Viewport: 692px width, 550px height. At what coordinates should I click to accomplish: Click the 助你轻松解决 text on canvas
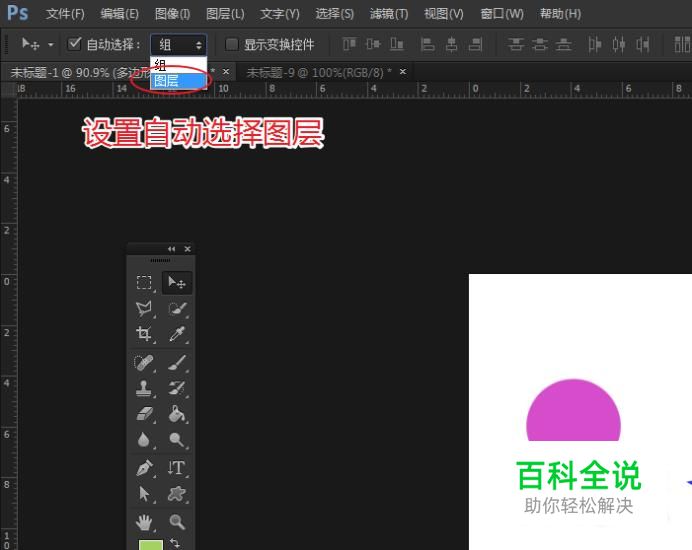pyautogui.click(x=579, y=506)
